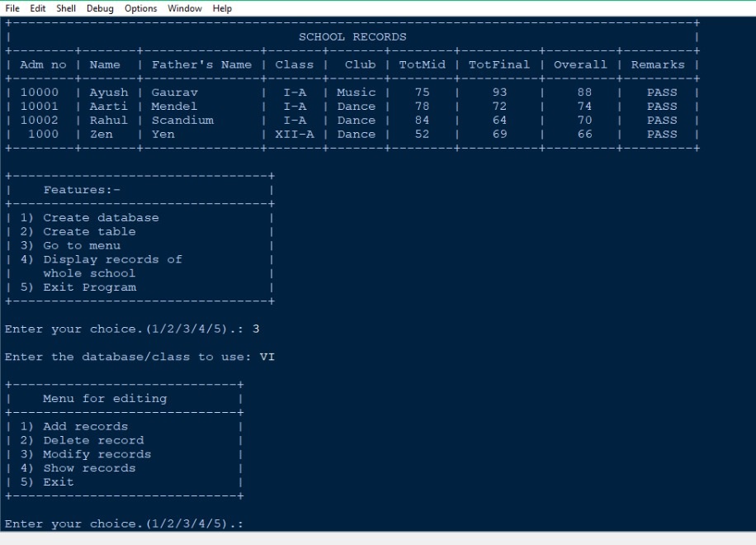
Task: Open the File menu
Action: (12, 8)
